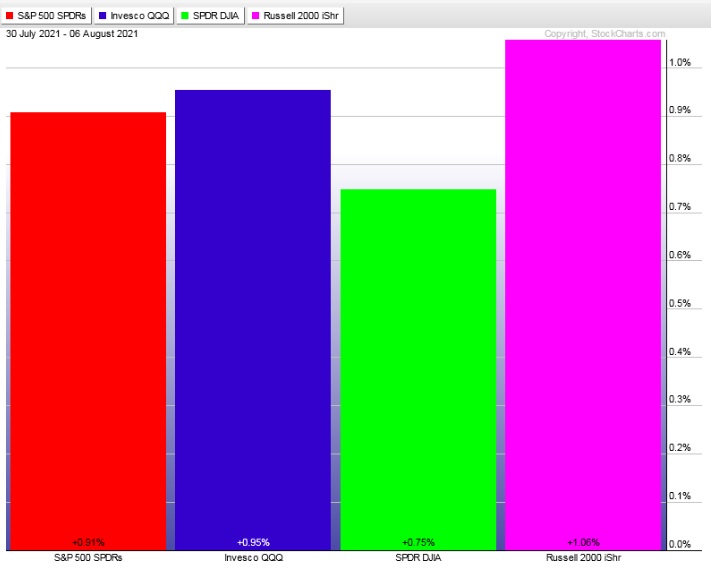Toggle the Russell 2000 iShr legend button
Viewport: 711px width, 570px height.
pyautogui.click(x=295, y=16)
